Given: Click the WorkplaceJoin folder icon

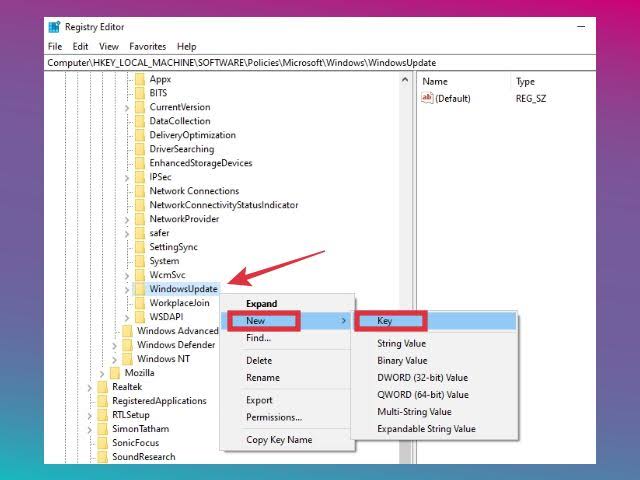Looking at the screenshot, I should tap(140, 303).
